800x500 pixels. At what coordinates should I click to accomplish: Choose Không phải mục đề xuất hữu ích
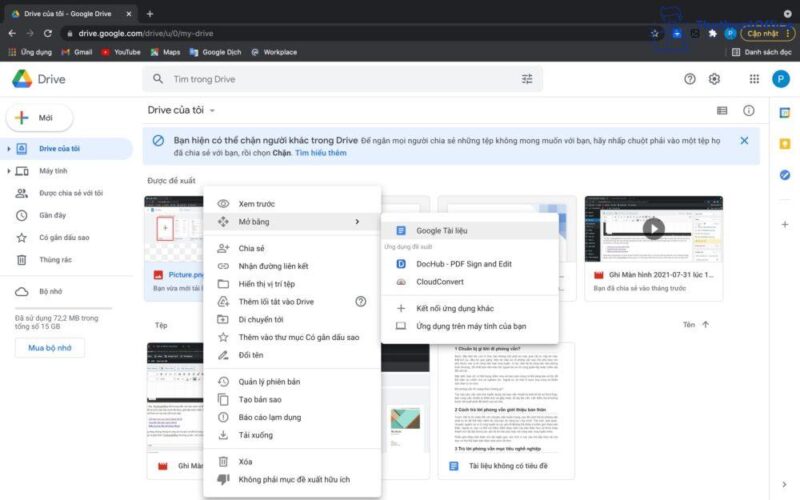tap(292, 480)
